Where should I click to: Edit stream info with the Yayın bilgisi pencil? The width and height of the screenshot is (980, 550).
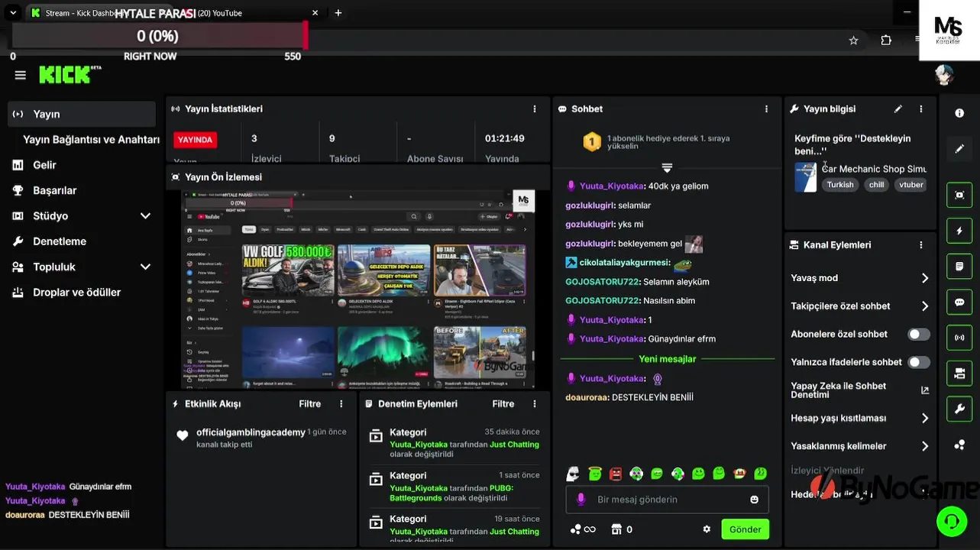click(x=898, y=109)
